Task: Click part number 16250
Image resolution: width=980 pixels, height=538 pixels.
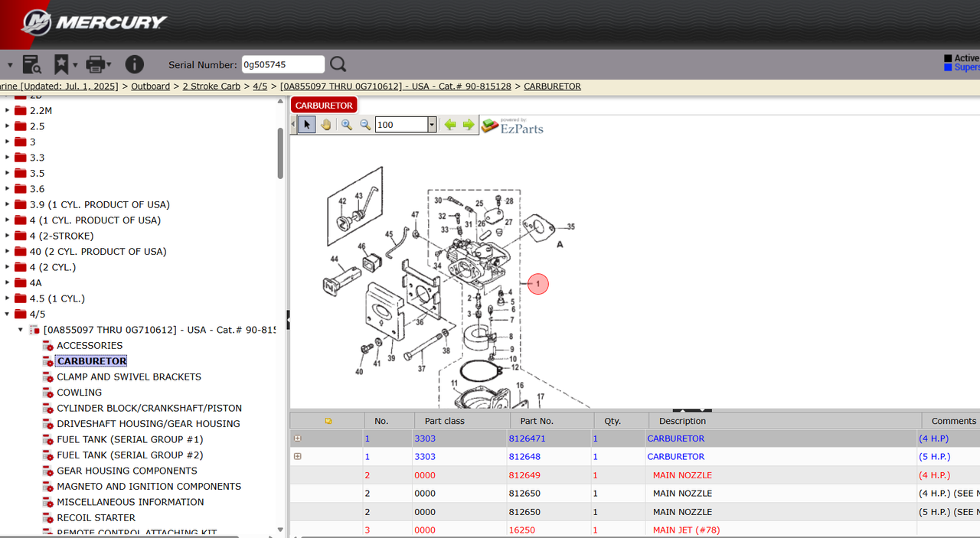Action: (522, 530)
